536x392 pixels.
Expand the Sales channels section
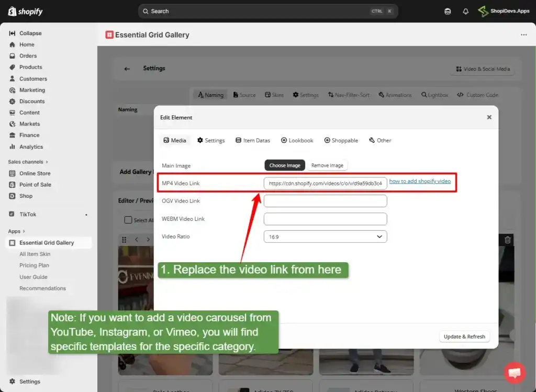[27, 162]
